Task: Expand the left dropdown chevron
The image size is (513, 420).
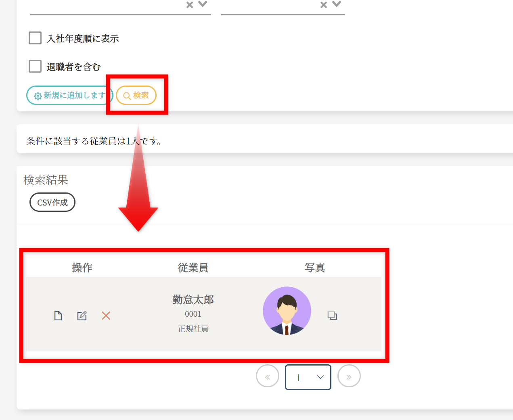Action: click(x=203, y=4)
